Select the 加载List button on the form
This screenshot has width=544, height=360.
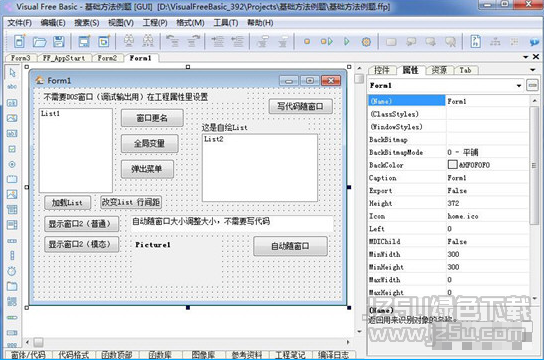click(x=68, y=203)
